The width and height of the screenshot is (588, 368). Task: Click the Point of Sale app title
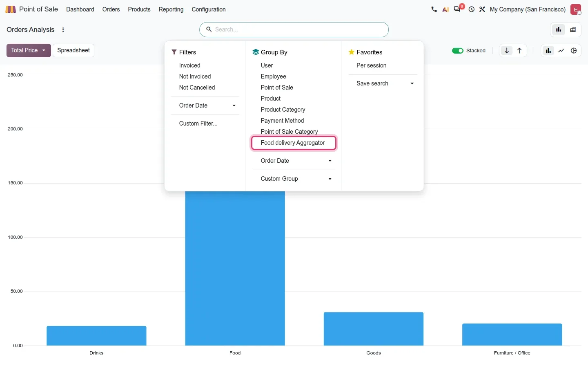[x=38, y=9]
